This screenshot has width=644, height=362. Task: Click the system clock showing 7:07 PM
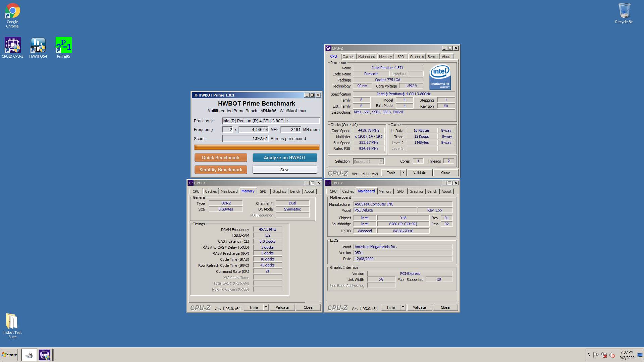coord(627,355)
